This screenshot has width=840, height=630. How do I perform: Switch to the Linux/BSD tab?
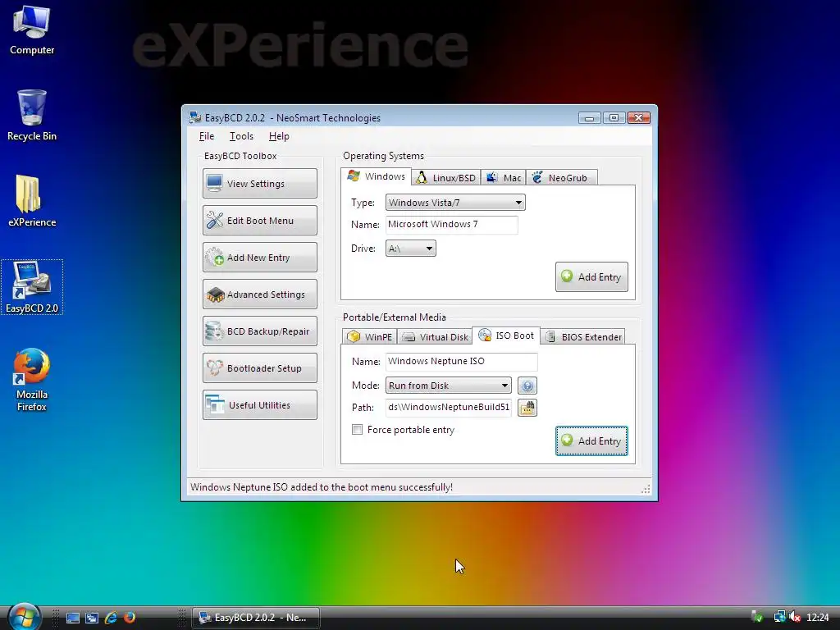(x=445, y=178)
